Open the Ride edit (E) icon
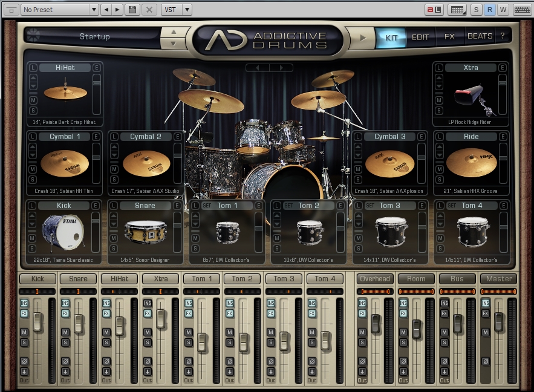 503,137
